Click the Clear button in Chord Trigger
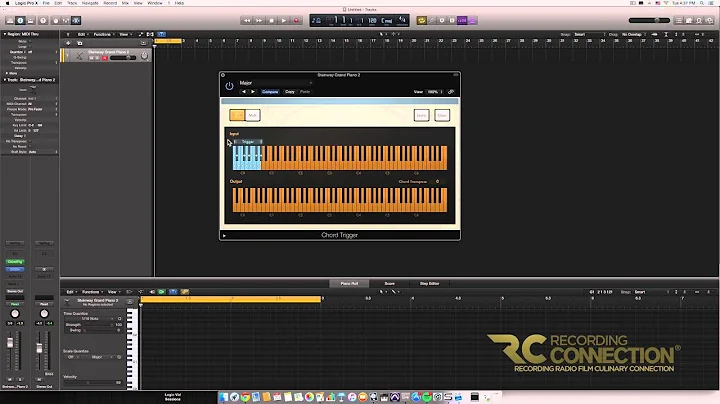 point(442,115)
